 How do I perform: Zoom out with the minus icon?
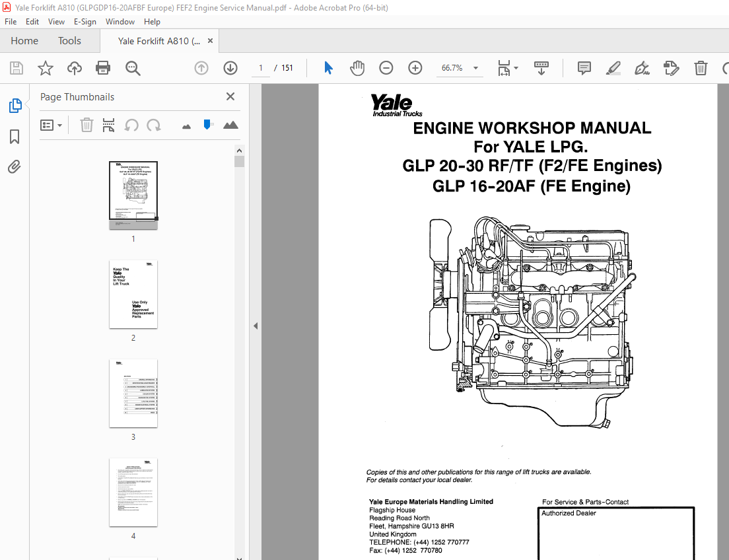[386, 69]
